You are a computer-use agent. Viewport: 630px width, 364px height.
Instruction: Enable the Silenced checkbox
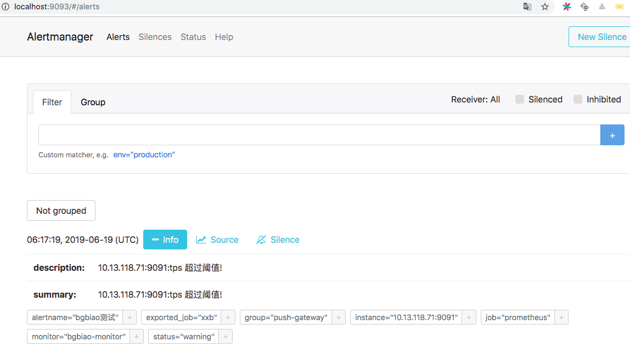pos(520,100)
